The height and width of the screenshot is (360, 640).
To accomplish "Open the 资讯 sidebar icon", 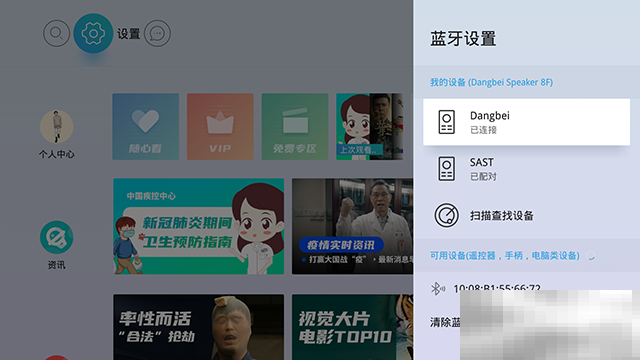I will (57, 237).
